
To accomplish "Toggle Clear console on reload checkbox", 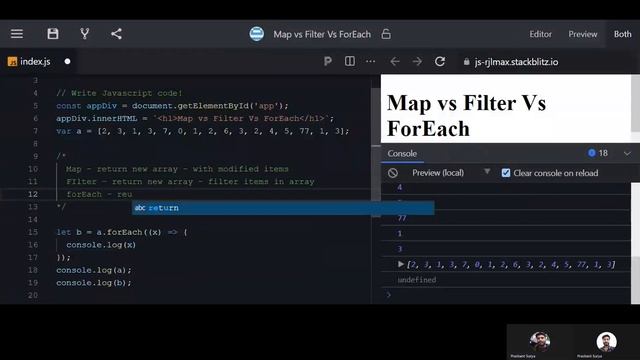I will pos(506,173).
